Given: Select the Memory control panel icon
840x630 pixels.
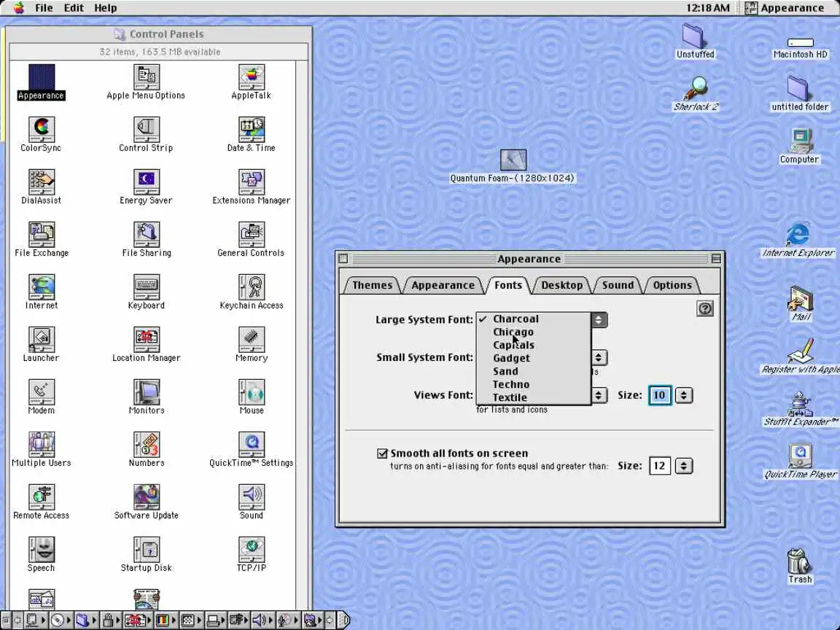Looking at the screenshot, I should [x=252, y=341].
